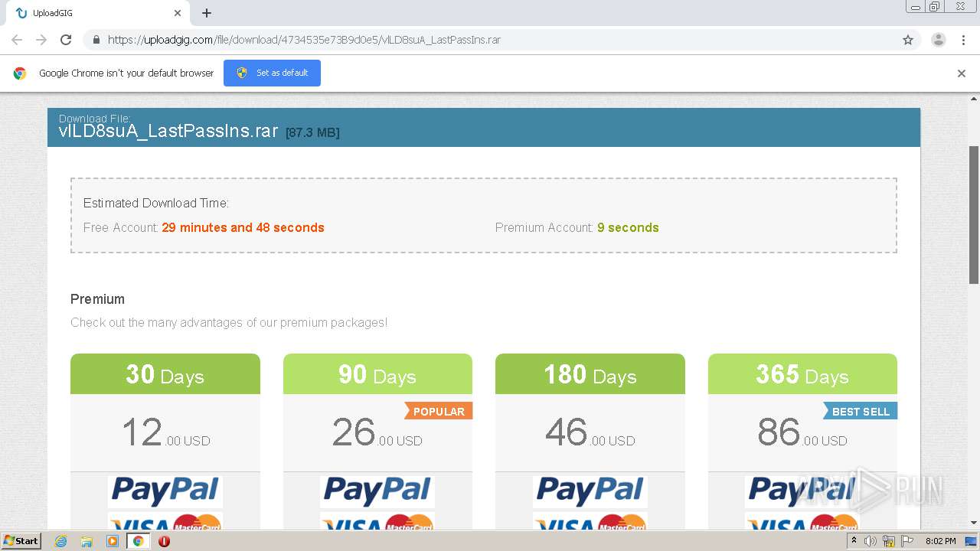Click the 8:02 PM taskbar clock

(940, 541)
